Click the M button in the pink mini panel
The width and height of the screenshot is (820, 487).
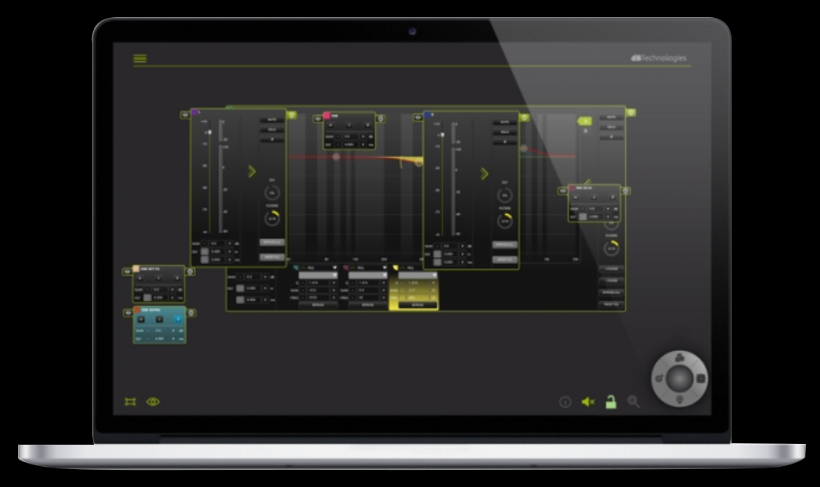(x=331, y=126)
